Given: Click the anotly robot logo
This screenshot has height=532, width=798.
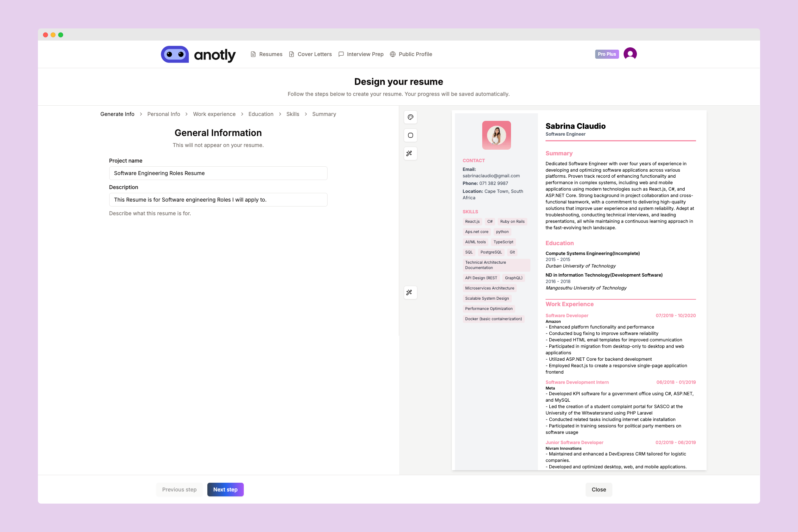Looking at the screenshot, I should [x=175, y=54].
